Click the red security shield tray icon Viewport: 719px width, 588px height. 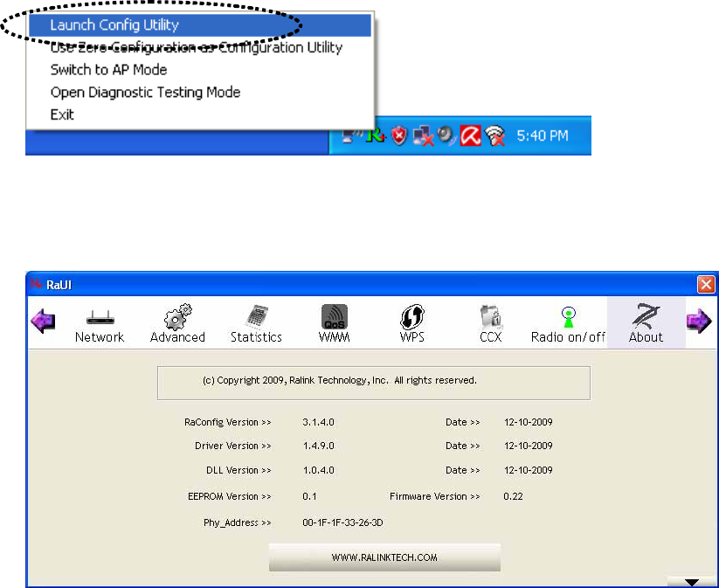pos(399,136)
